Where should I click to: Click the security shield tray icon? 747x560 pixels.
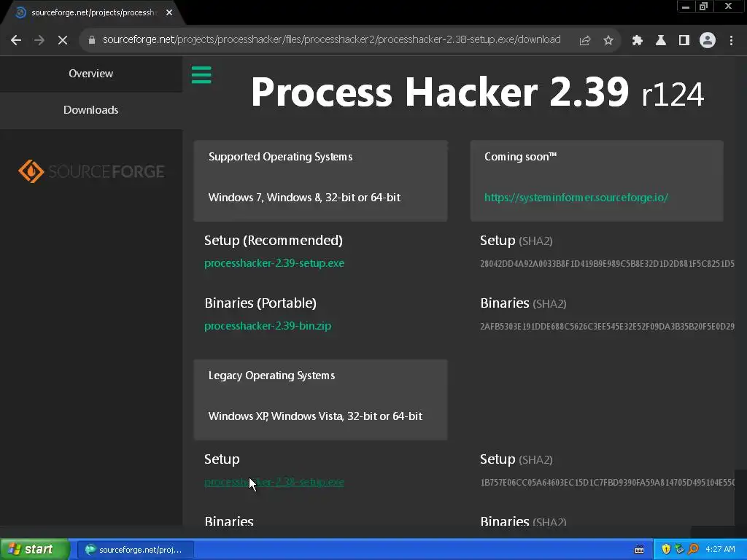666,550
